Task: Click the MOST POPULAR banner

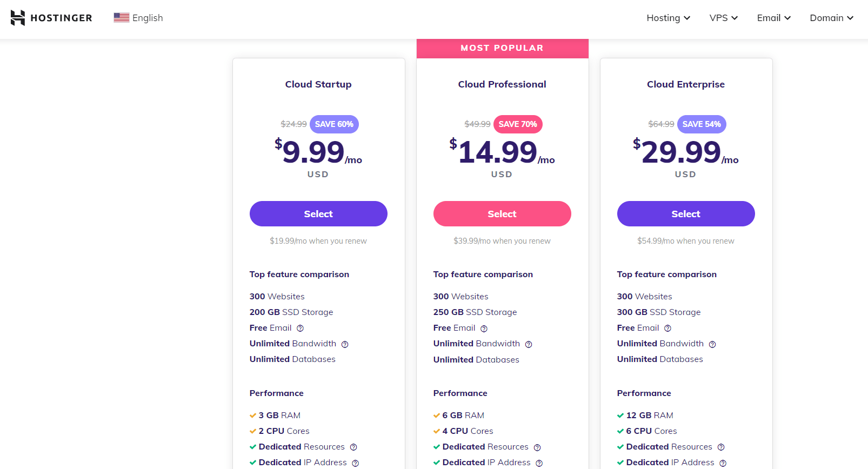Action: (x=502, y=48)
